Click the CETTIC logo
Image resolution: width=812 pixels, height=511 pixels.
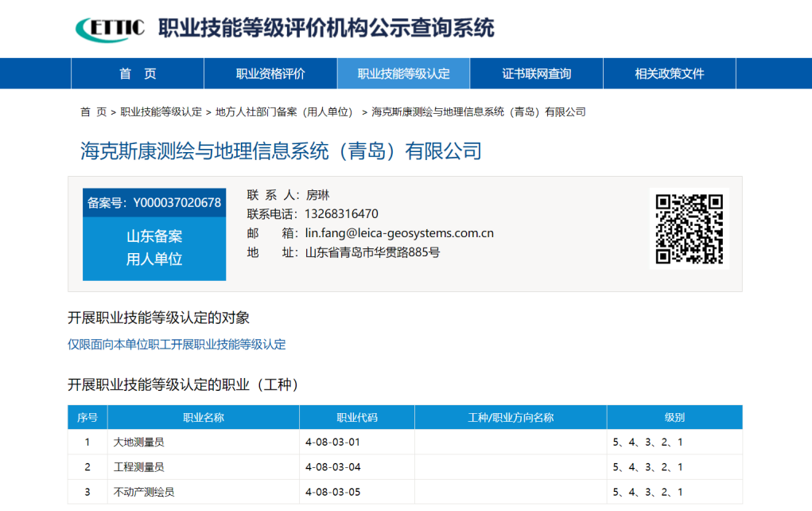coord(111,29)
